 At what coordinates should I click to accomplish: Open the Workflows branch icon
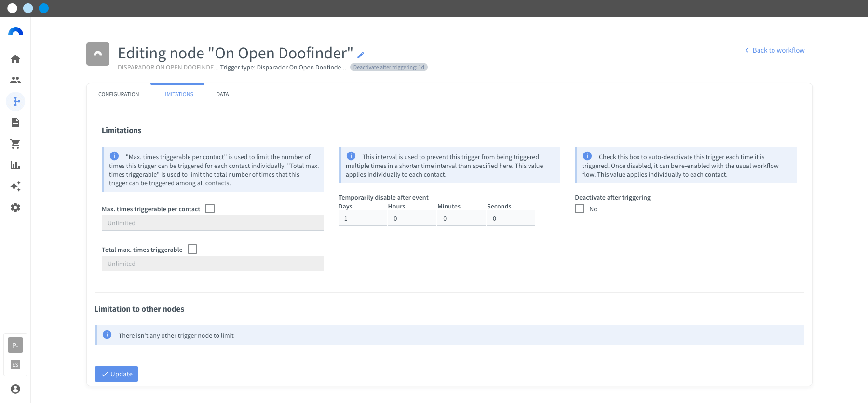coord(15,101)
